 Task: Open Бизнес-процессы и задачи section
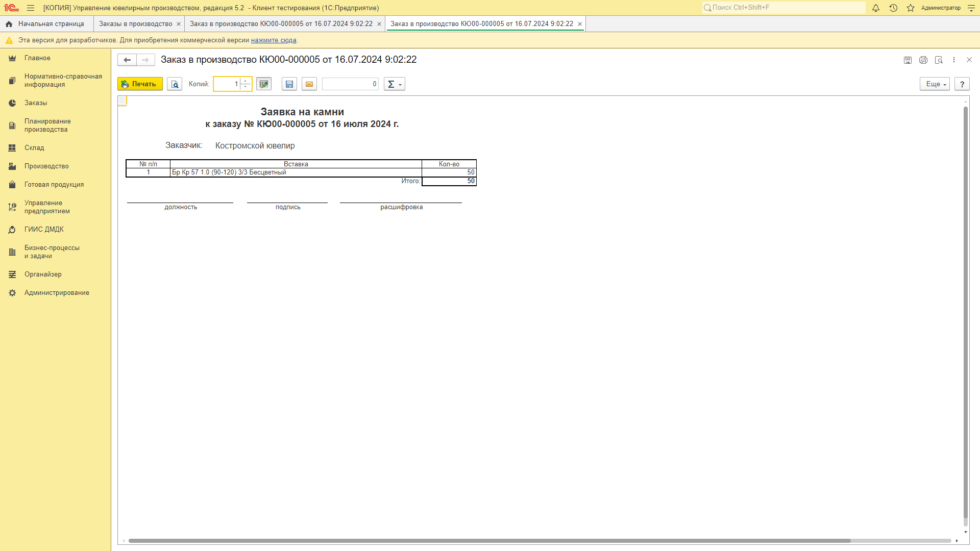coord(55,252)
